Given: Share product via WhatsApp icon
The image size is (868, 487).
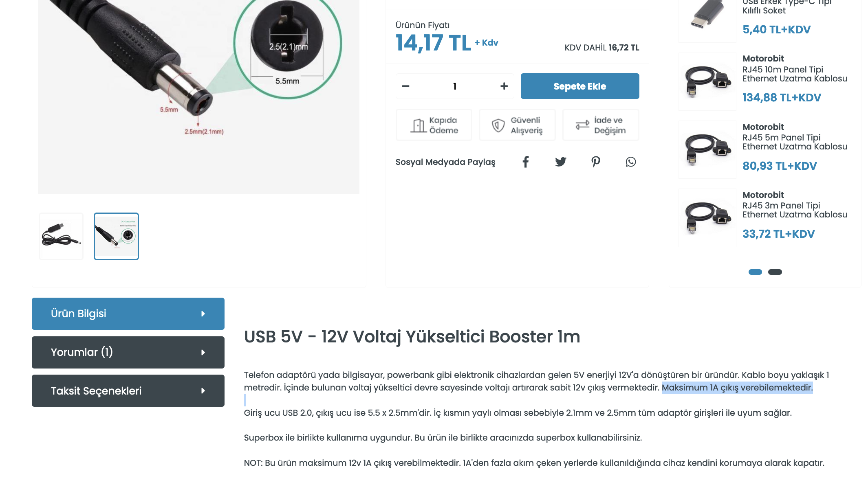Looking at the screenshot, I should (x=631, y=162).
